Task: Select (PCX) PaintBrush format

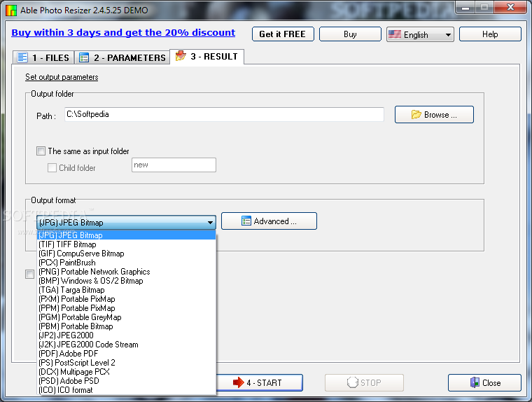Action: click(126, 263)
